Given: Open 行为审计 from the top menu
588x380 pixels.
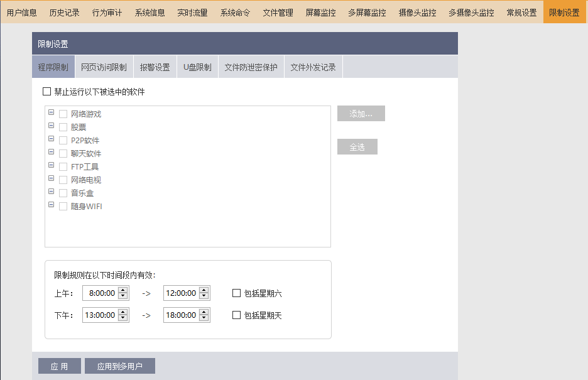Looking at the screenshot, I should 107,13.
